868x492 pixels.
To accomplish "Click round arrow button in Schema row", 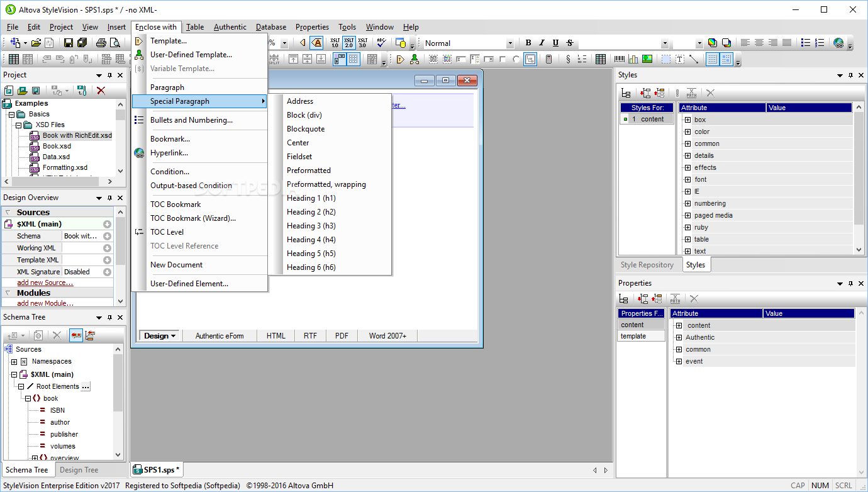I will [108, 237].
